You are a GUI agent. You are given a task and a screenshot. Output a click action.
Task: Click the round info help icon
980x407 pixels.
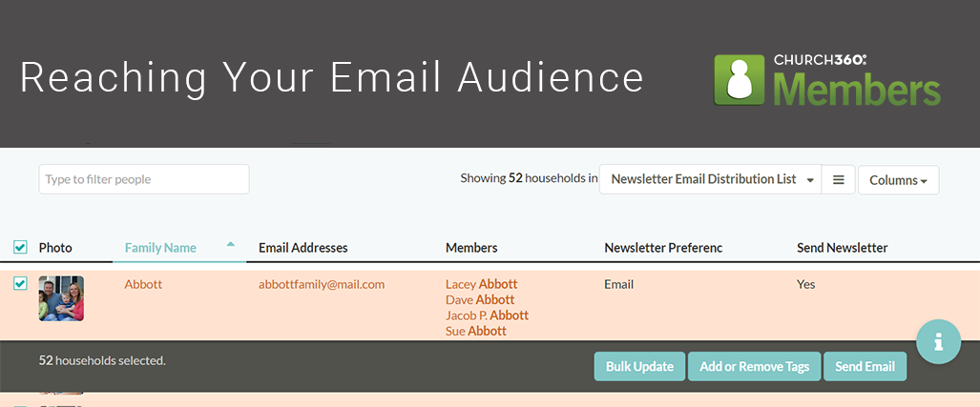(938, 341)
